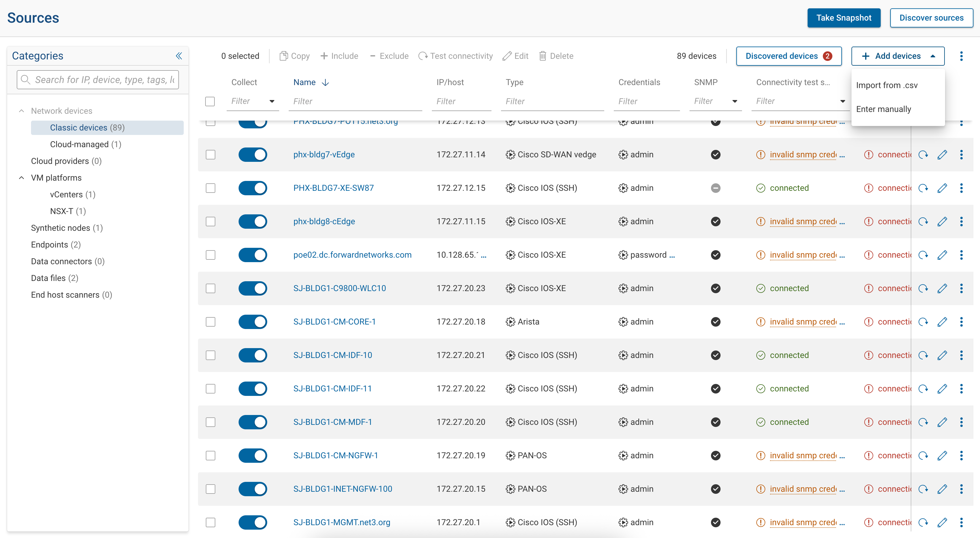The height and width of the screenshot is (538, 980).
Task: Select the checkbox for SJ-BLDG1-CM-CORE-1
Action: tap(210, 322)
